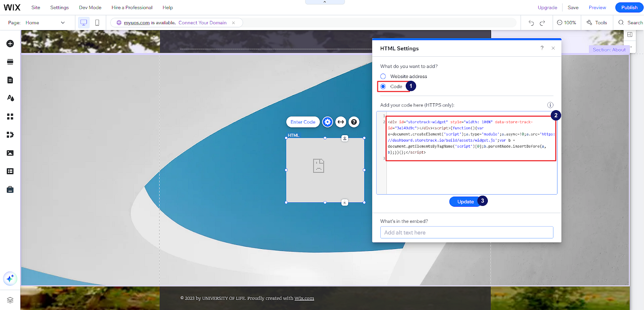Click the Enter Code button
The height and width of the screenshot is (310, 644).
coord(303,122)
